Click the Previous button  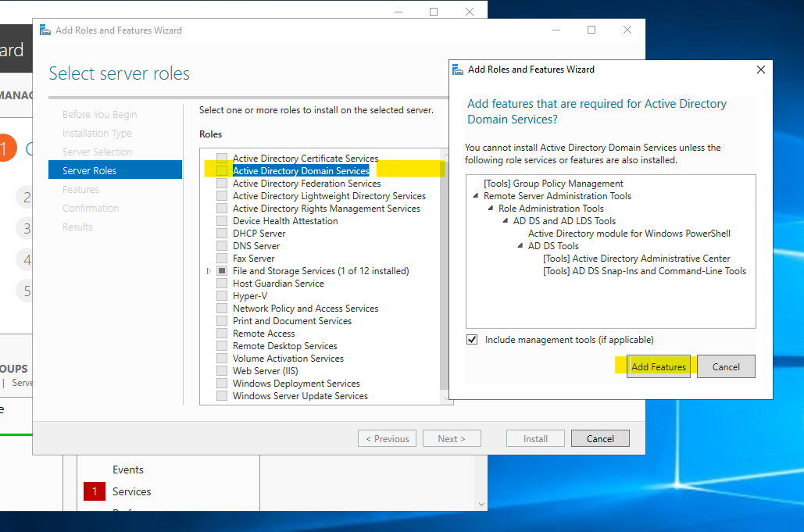click(387, 439)
